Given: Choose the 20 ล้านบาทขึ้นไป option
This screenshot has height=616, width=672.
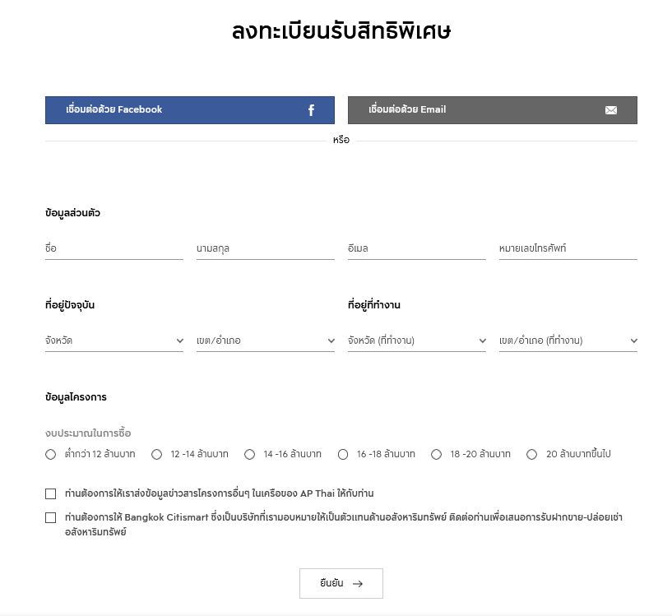Looking at the screenshot, I should (x=532, y=454).
